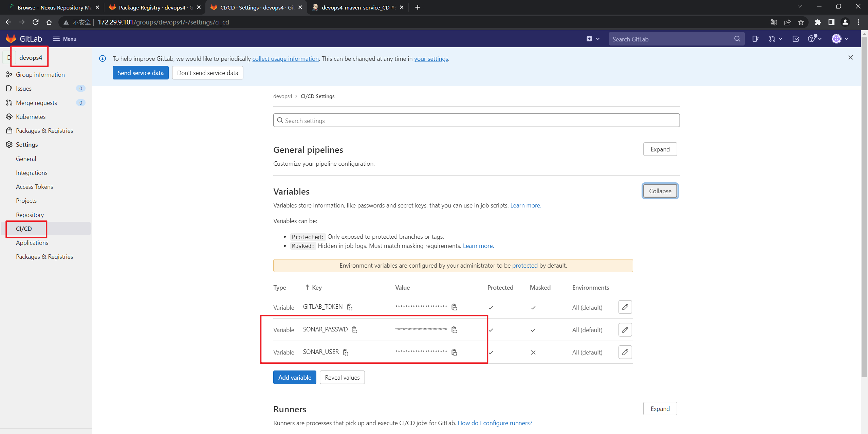Switch to devops4-maven-service_CD tab
The width and height of the screenshot is (868, 434).
pyautogui.click(x=357, y=7)
